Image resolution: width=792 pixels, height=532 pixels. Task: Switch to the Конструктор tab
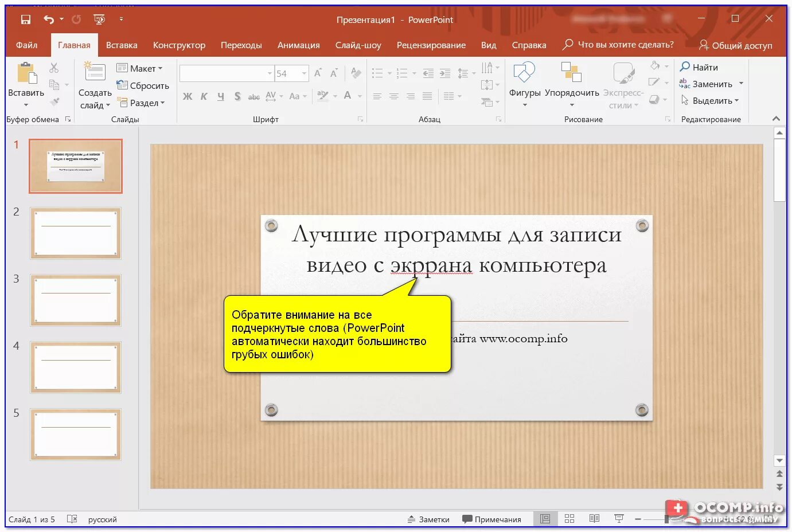click(x=179, y=45)
